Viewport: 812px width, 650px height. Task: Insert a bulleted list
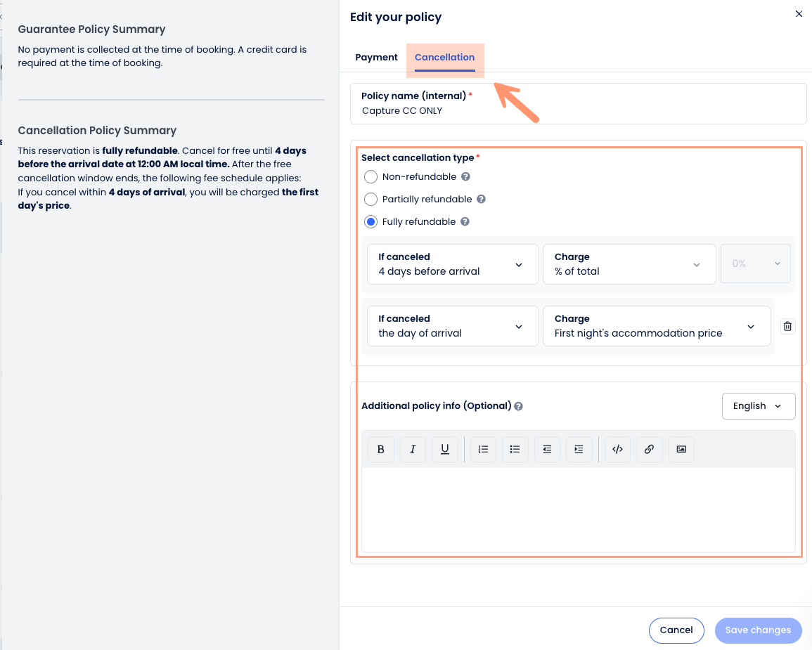515,449
